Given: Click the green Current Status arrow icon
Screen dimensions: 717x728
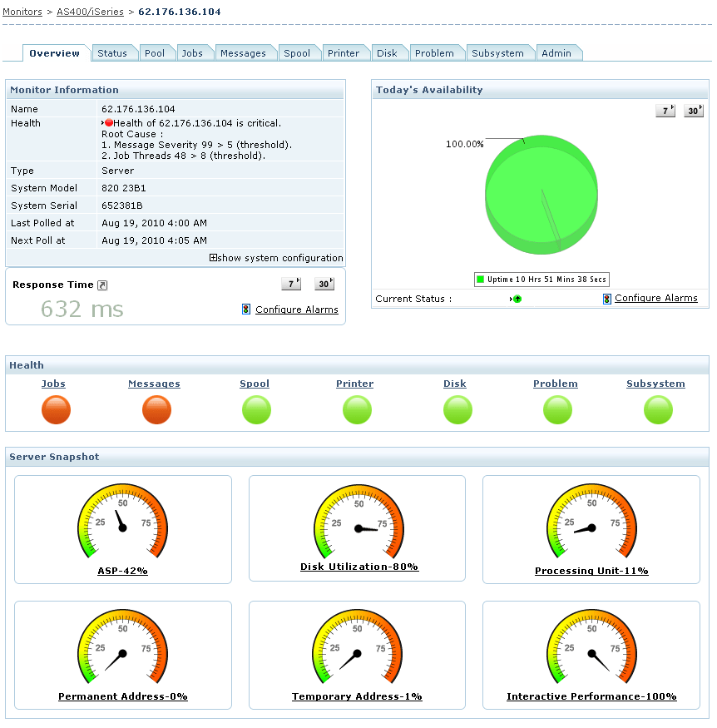Looking at the screenshot, I should [517, 298].
